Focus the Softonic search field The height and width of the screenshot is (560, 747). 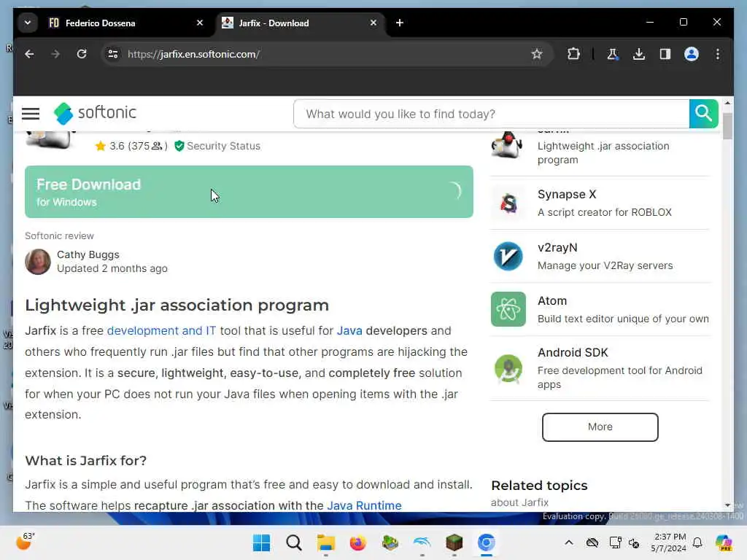[x=491, y=114]
